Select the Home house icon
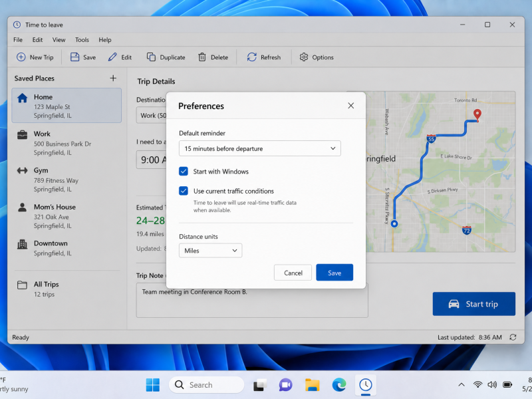Viewport: 532px width, 399px height. 23,98
